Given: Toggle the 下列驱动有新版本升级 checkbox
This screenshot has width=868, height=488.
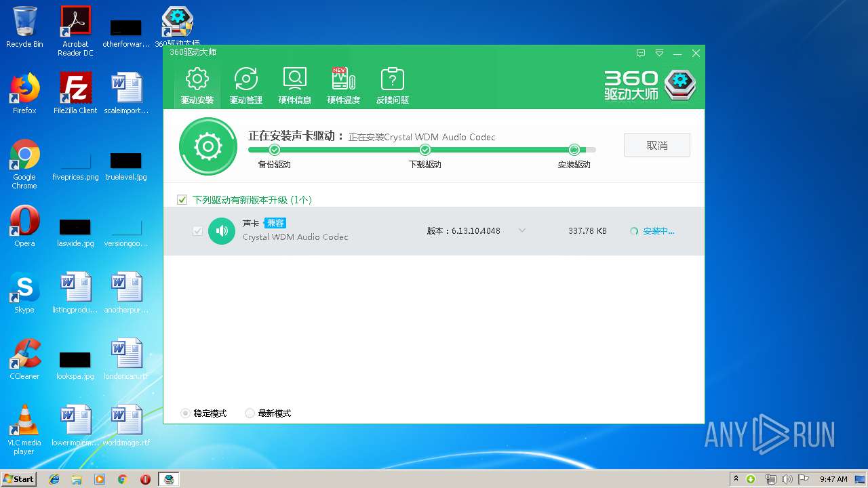Looking at the screenshot, I should (x=182, y=200).
